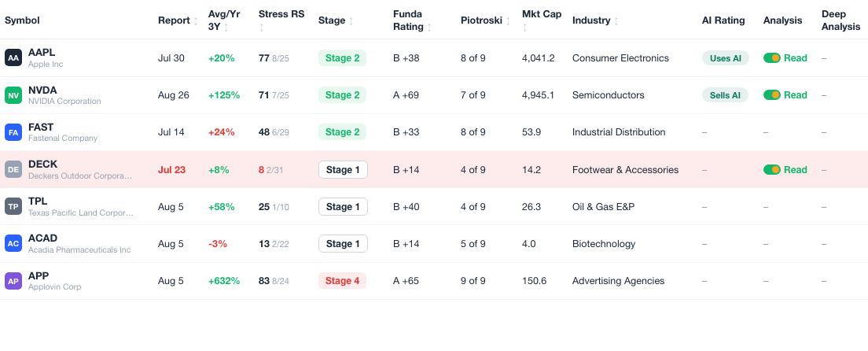Sort by Piotroski column
Image resolution: width=868 pixels, height=351 pixels.
click(485, 20)
